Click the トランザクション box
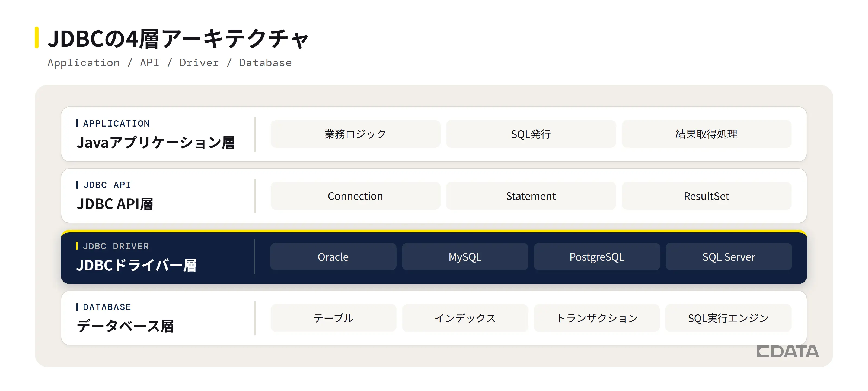This screenshot has width=868, height=391. (597, 318)
